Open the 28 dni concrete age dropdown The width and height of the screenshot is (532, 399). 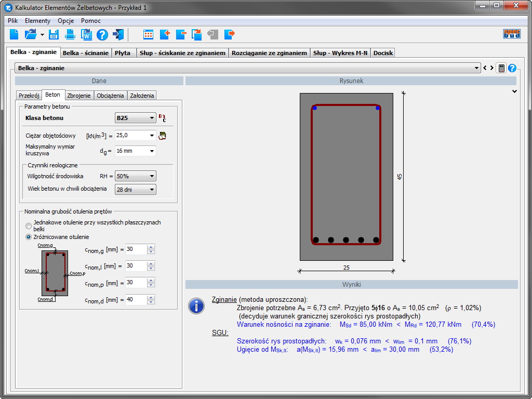click(136, 190)
